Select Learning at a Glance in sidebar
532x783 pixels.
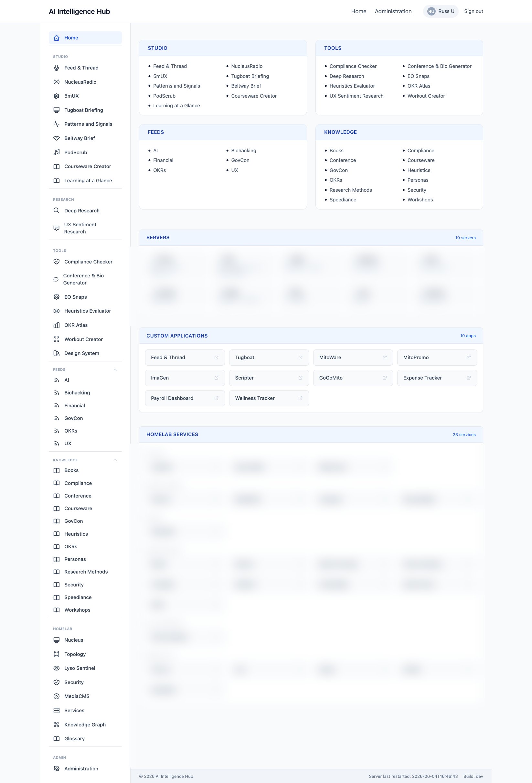click(x=85, y=181)
